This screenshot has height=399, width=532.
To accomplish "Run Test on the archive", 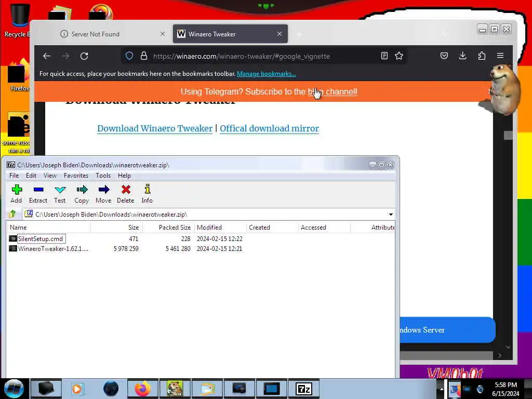I will [x=60, y=194].
